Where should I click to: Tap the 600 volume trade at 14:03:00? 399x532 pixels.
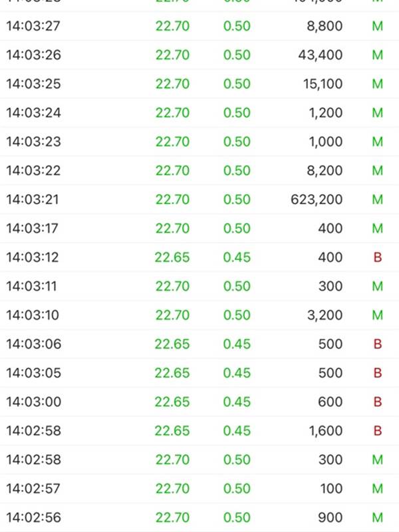330,402
